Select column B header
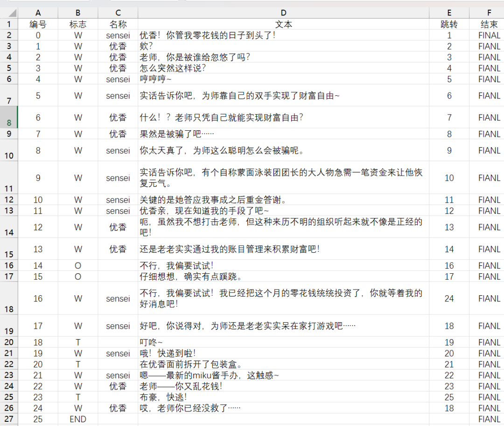The width and height of the screenshot is (504, 426). point(78,13)
